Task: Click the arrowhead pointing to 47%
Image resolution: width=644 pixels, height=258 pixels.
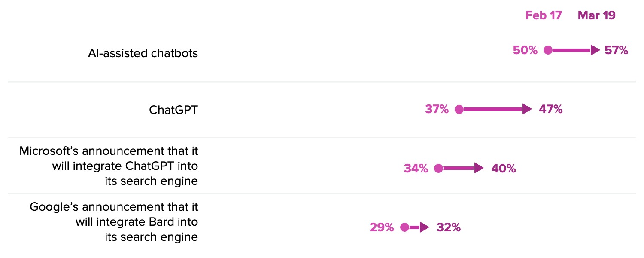Action: point(528,109)
